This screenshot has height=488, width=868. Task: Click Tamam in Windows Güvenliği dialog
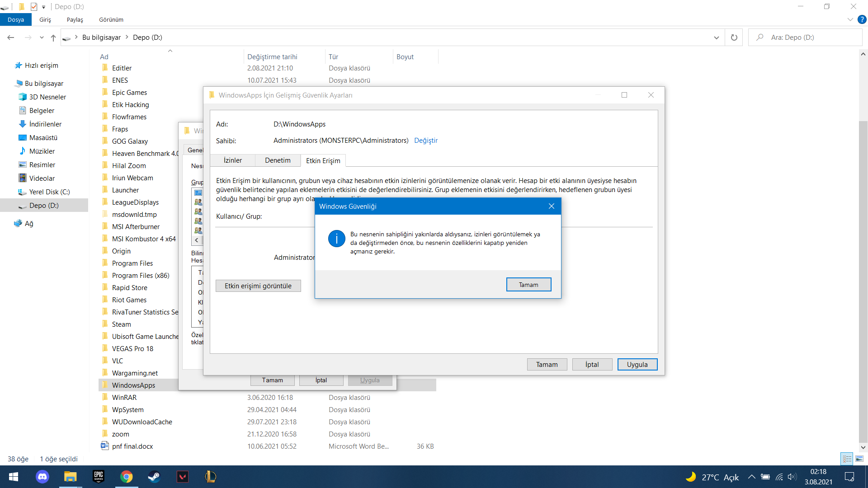tap(528, 285)
